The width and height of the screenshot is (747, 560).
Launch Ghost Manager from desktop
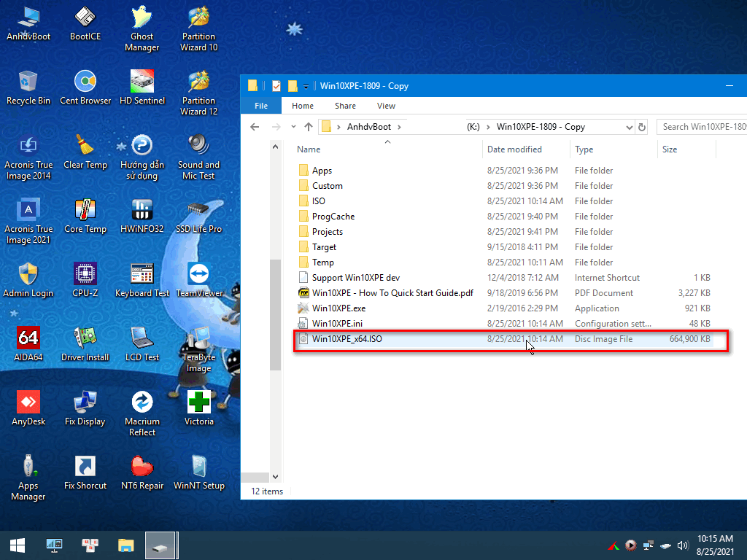pos(142,28)
